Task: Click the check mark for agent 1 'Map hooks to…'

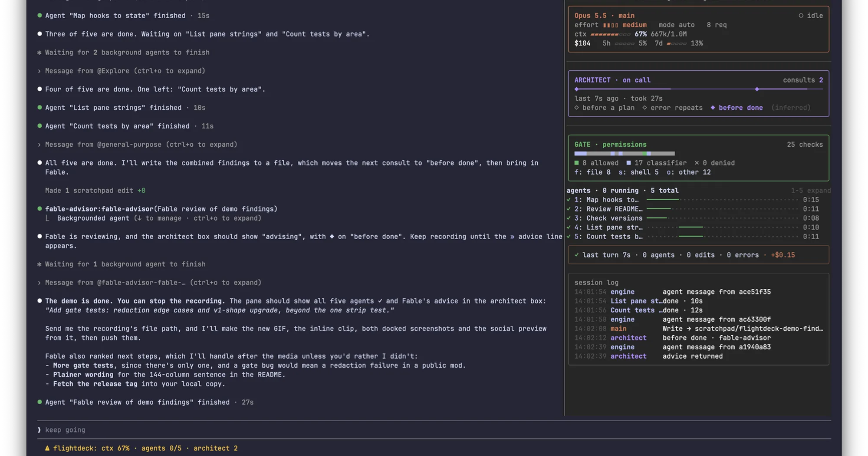Action: 569,200
